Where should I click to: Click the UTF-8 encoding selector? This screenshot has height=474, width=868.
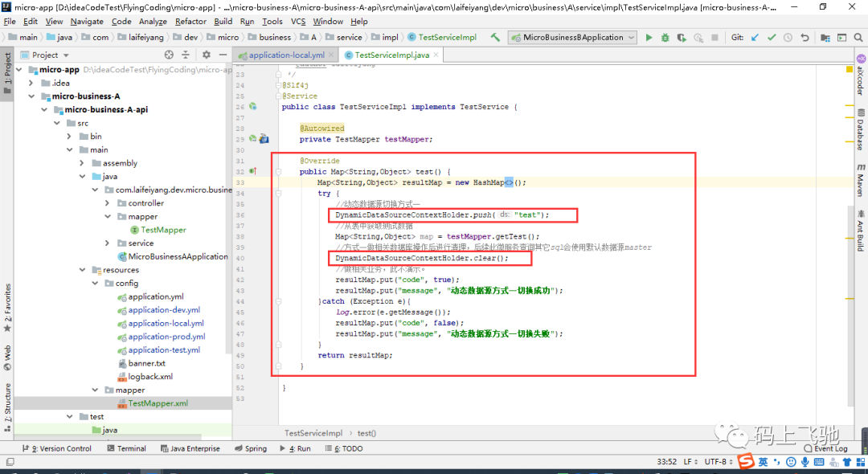point(719,461)
